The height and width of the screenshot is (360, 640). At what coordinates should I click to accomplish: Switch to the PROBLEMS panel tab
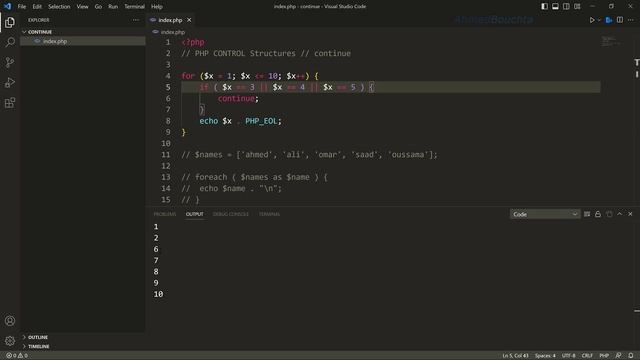(164, 214)
